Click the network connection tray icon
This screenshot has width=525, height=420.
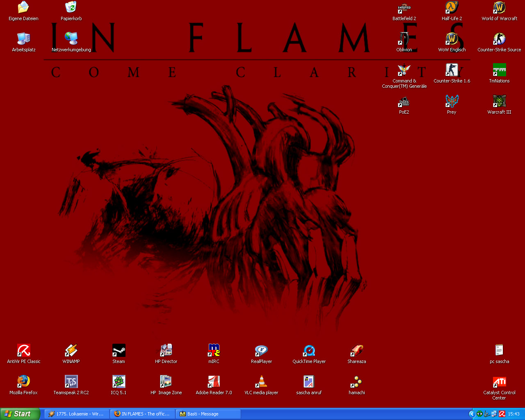click(494, 414)
